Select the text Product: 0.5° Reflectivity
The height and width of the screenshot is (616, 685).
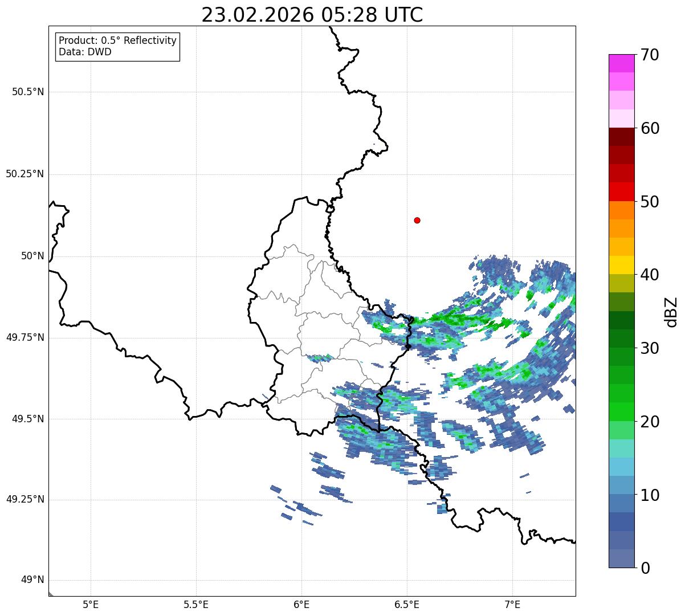117,40
